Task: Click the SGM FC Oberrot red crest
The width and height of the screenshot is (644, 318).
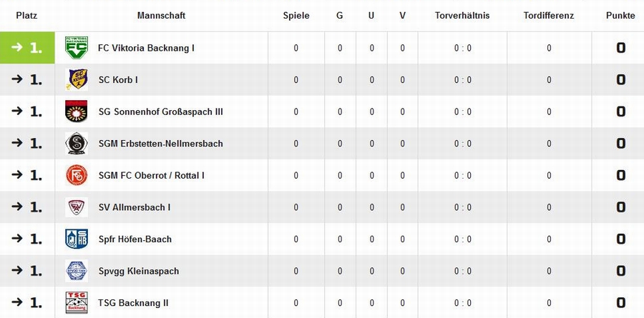Action: [x=77, y=175]
